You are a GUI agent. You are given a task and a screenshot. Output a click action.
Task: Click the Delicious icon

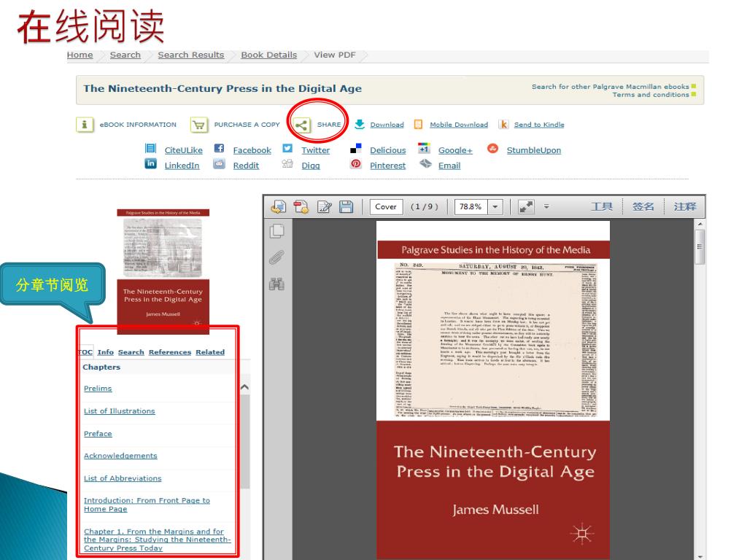click(x=356, y=149)
